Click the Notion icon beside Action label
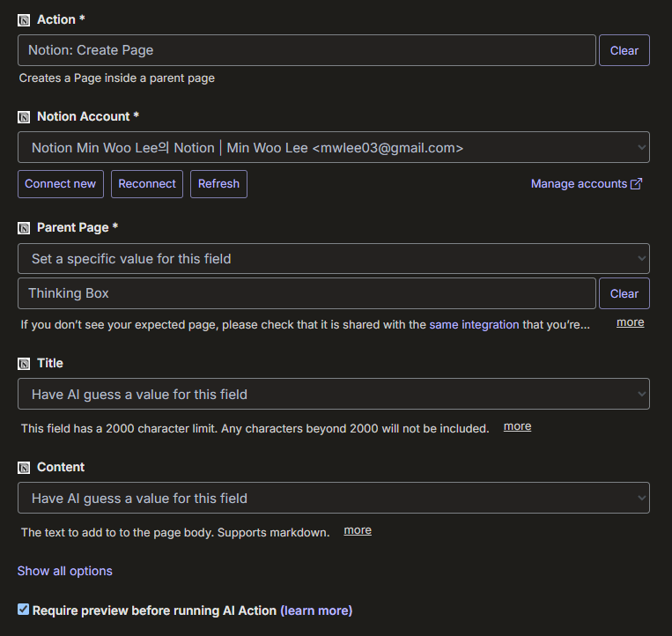The height and width of the screenshot is (636, 672). point(24,20)
